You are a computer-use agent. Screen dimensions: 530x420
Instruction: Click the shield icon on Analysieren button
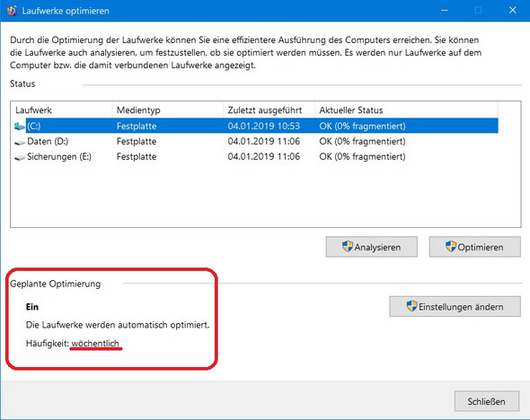[x=347, y=247]
